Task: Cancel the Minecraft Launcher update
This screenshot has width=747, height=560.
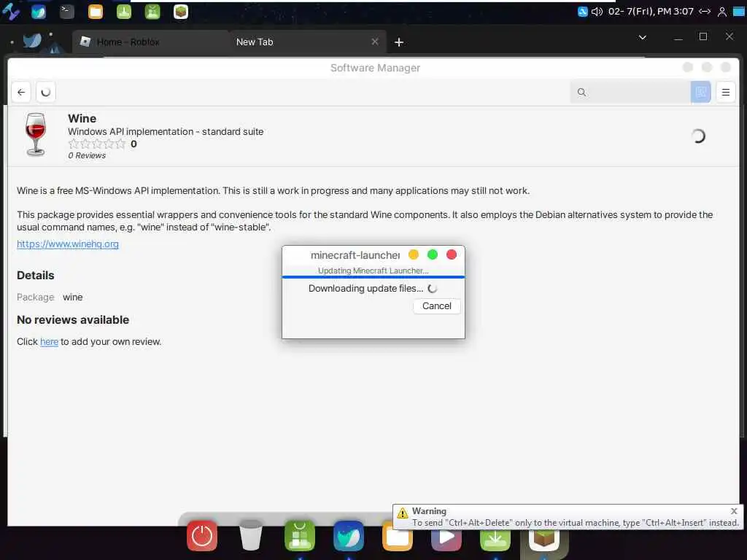Action: click(436, 306)
